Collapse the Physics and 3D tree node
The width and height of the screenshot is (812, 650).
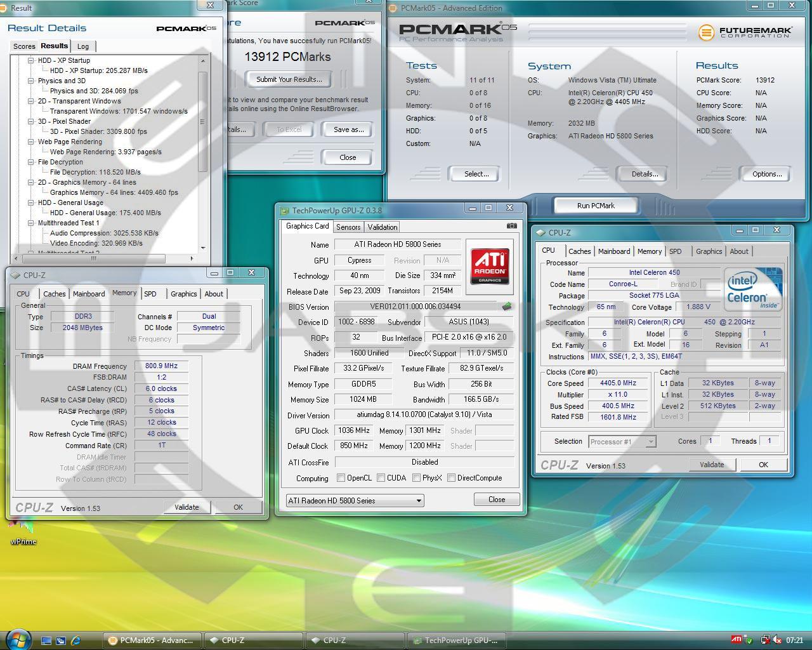[x=30, y=81]
